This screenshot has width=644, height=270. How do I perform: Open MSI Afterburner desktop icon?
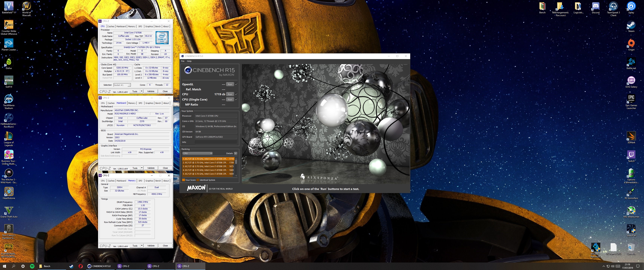coord(631,212)
